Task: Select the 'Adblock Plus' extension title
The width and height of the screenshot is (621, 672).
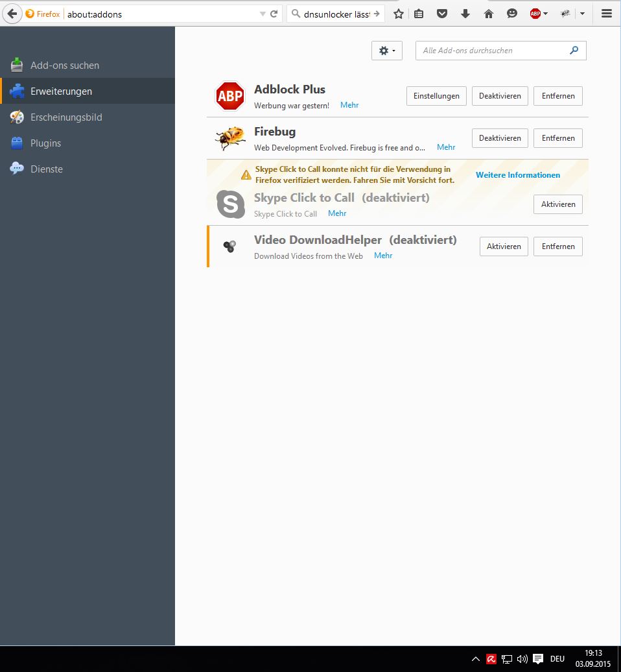Action: click(290, 89)
